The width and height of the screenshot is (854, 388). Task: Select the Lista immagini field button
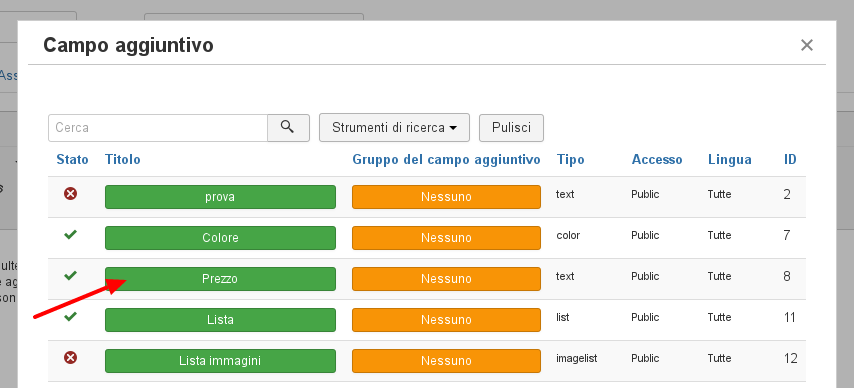tap(220, 361)
